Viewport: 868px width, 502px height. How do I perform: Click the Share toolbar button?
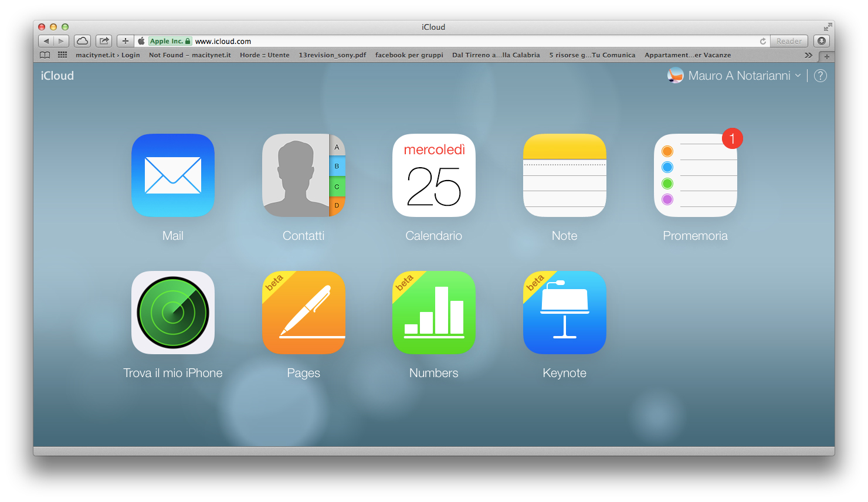point(104,41)
